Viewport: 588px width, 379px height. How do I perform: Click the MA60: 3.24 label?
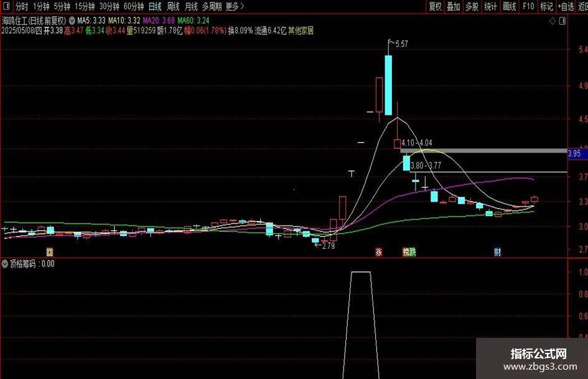coord(194,21)
